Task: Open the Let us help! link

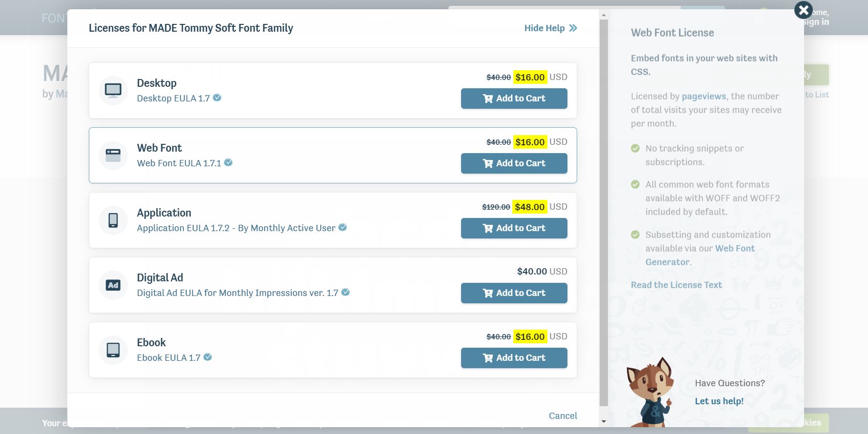Action: click(x=719, y=401)
